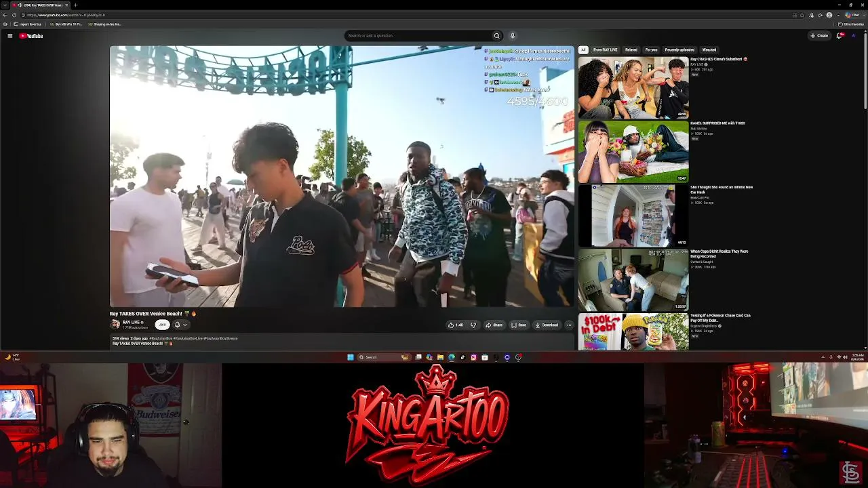868x488 pixels.
Task: Open File Explorer from the taskbar
Action: coord(440,357)
